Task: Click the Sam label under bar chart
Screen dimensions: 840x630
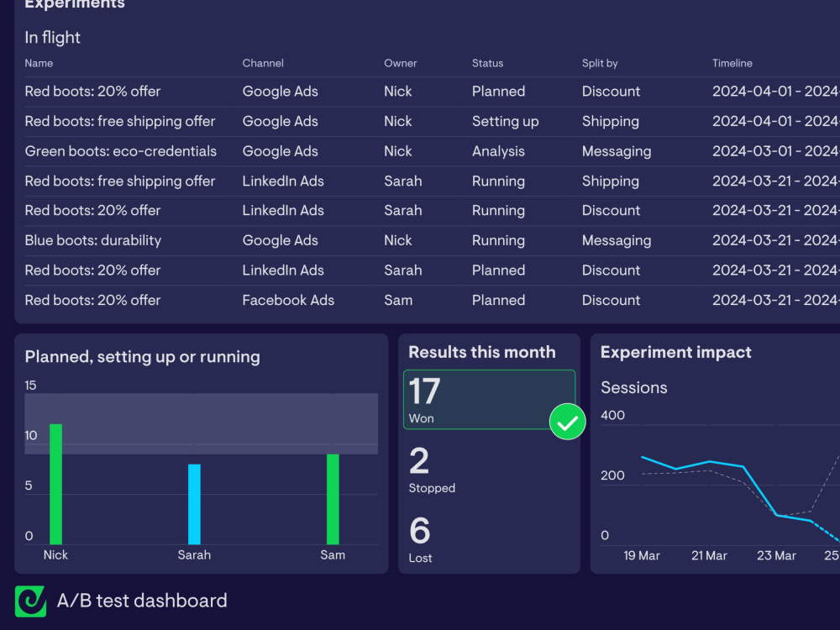Action: click(333, 555)
